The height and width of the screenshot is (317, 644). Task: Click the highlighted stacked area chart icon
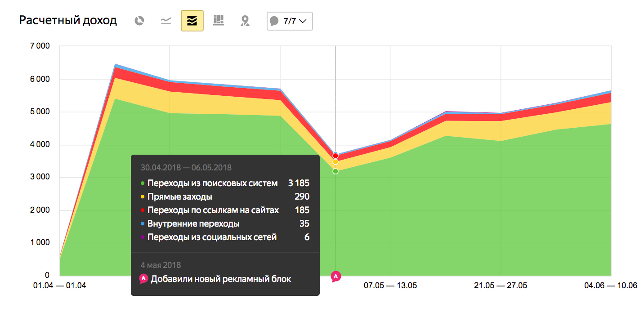[192, 21]
